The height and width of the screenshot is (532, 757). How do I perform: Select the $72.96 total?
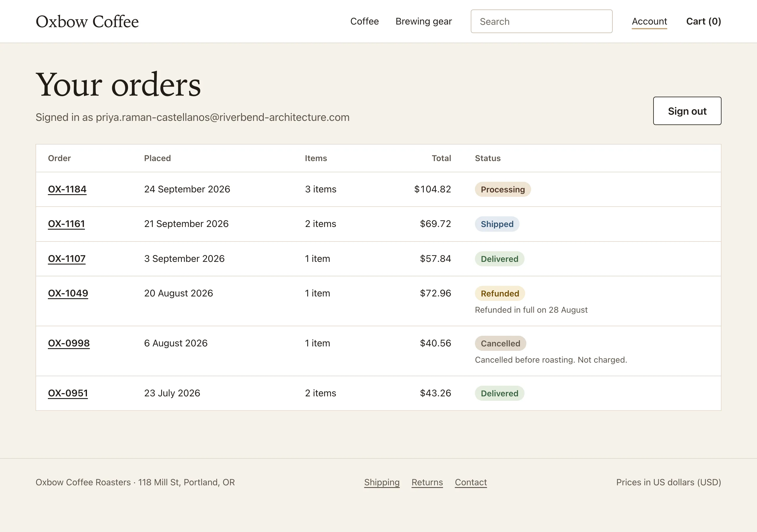pyautogui.click(x=435, y=293)
